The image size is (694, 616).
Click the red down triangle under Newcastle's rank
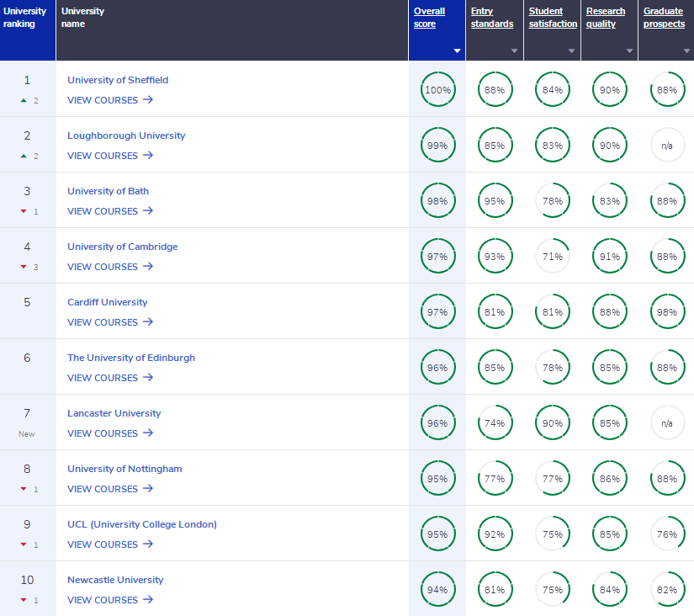(x=24, y=600)
